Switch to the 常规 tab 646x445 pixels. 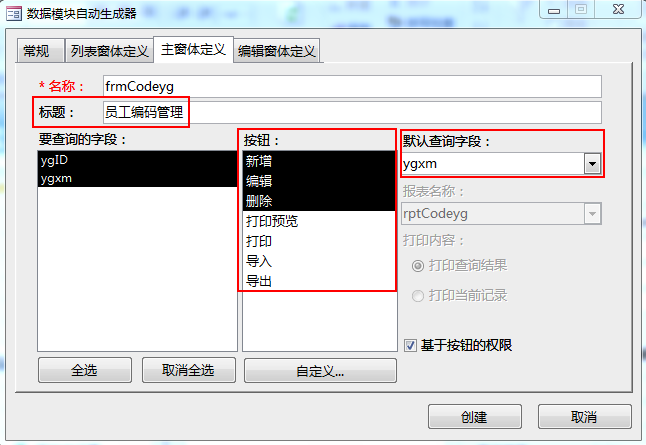coord(40,51)
